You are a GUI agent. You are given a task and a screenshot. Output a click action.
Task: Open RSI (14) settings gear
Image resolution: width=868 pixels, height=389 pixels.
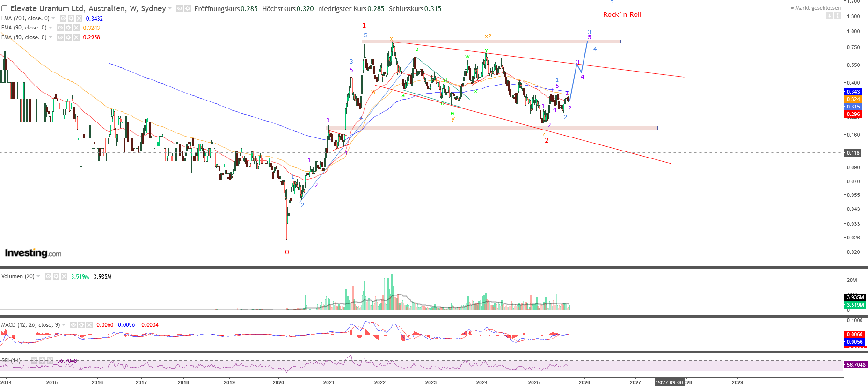(x=42, y=360)
